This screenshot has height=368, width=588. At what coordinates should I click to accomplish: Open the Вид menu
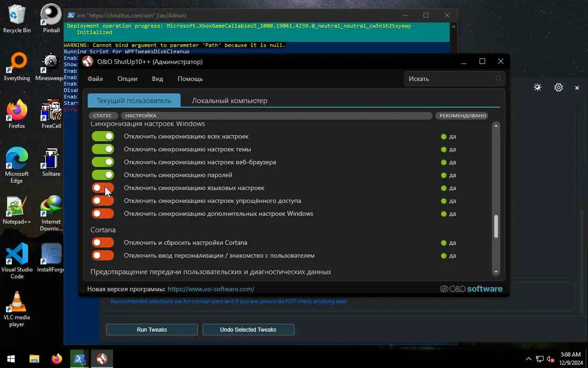click(158, 79)
